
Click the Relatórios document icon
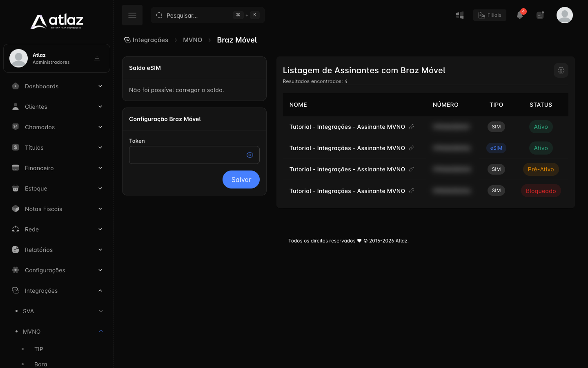pyautogui.click(x=16, y=249)
